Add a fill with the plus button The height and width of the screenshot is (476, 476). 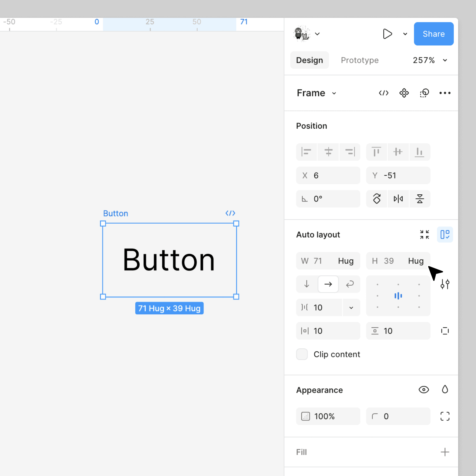point(445,452)
